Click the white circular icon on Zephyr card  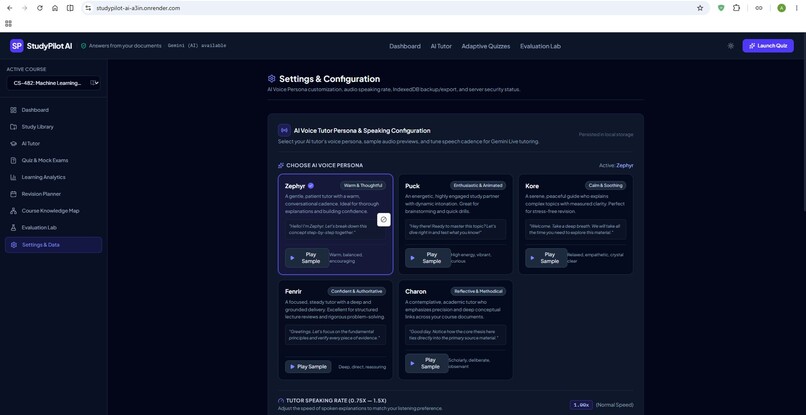coord(383,220)
